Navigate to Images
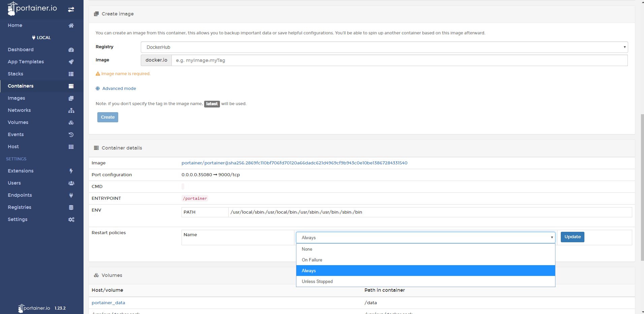Screen dimensions: 644x314 pyautogui.click(x=17, y=98)
